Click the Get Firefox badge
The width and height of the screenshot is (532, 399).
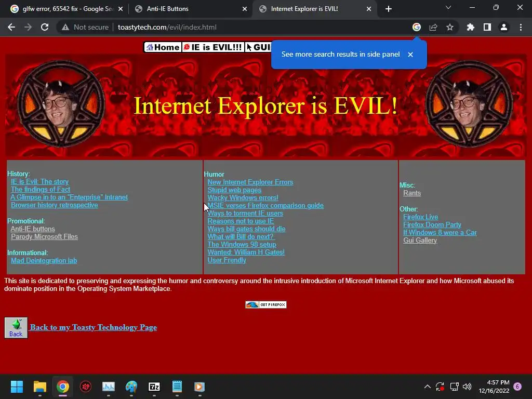266,304
